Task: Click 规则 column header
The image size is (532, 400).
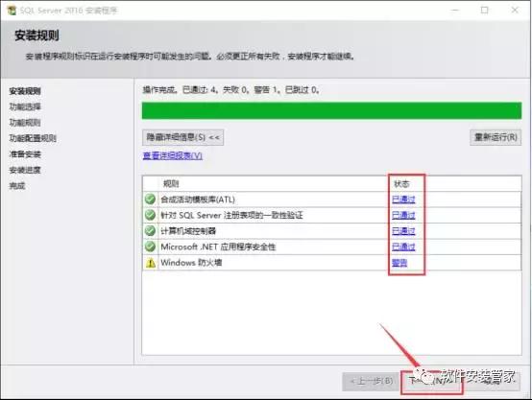Action: [x=171, y=184]
